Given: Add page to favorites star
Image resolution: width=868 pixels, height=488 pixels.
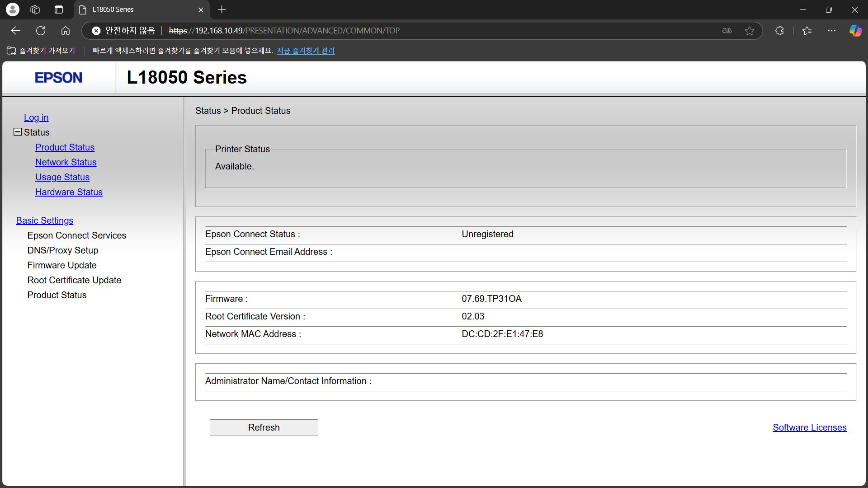Looking at the screenshot, I should point(750,31).
